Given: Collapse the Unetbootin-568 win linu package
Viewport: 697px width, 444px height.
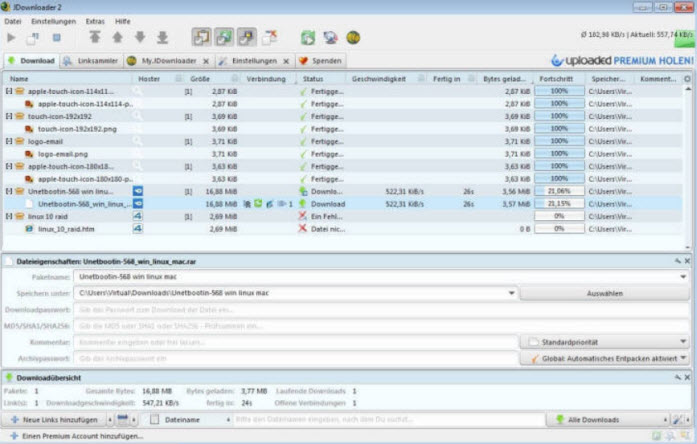Looking at the screenshot, I should tap(9, 191).
